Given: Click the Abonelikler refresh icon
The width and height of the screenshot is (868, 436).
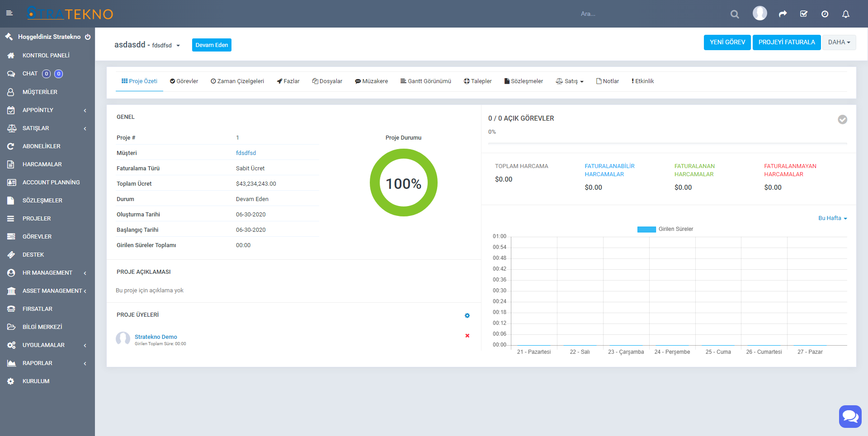Looking at the screenshot, I should 11,146.
